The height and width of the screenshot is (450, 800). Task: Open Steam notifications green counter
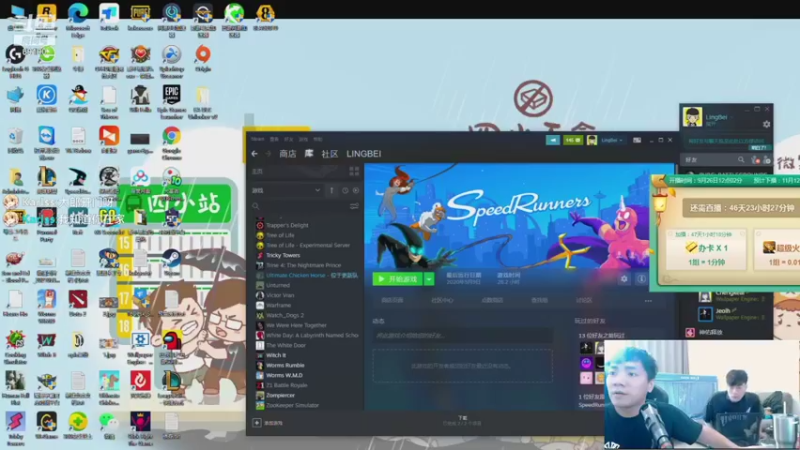(572, 140)
